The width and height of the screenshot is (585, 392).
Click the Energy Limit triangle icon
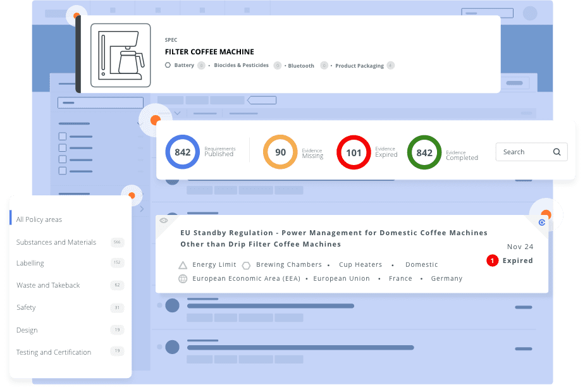(182, 265)
